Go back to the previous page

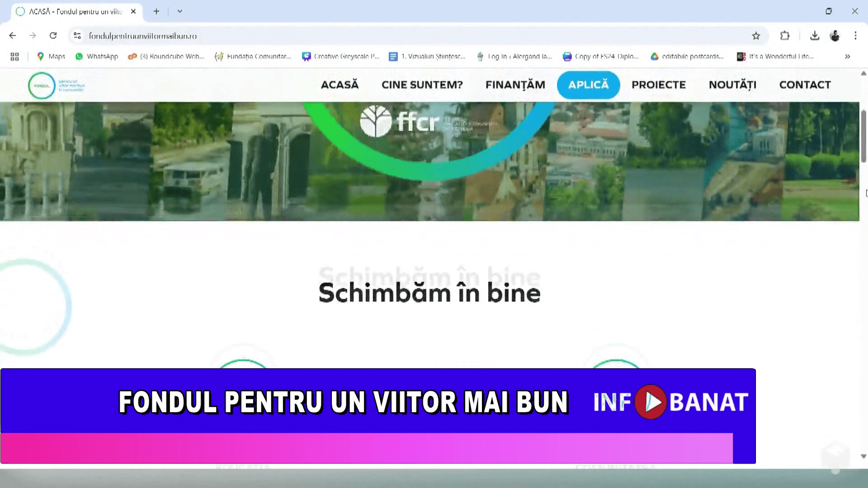coord(13,36)
